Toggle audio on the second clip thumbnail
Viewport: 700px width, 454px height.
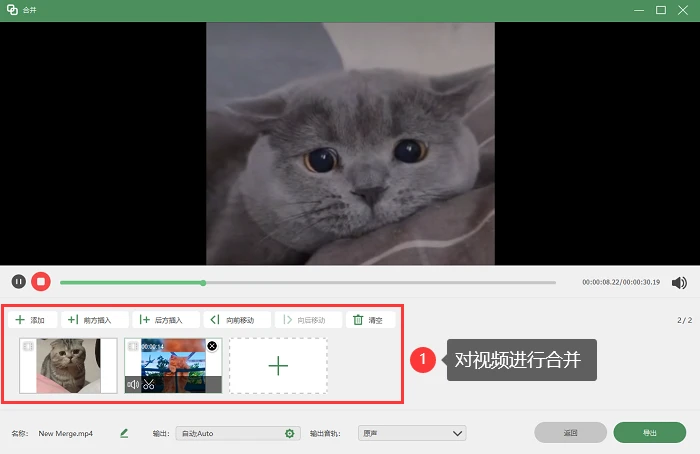(x=133, y=384)
